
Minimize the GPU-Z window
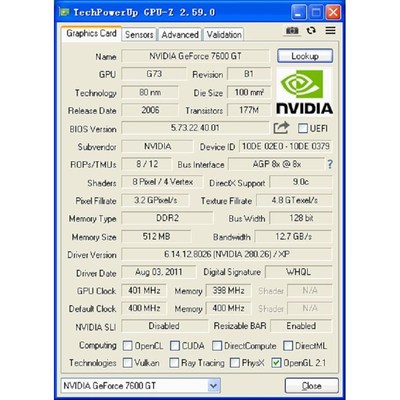(x=299, y=13)
